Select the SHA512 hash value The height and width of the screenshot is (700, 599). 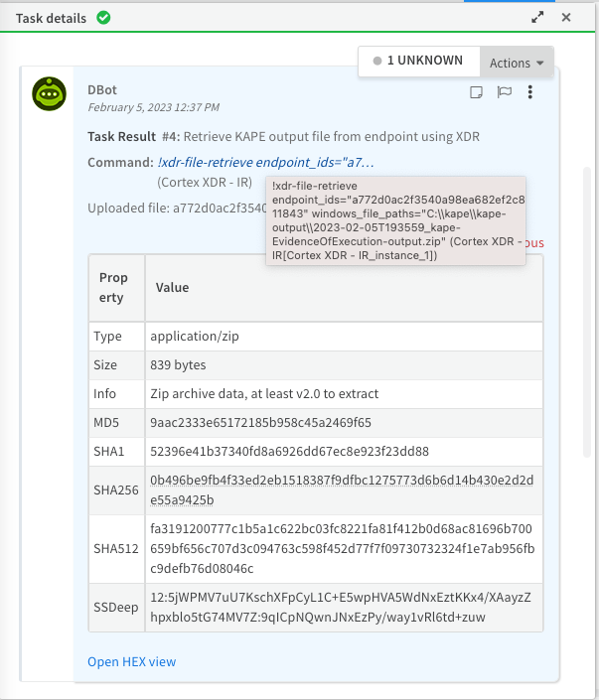pos(342,549)
